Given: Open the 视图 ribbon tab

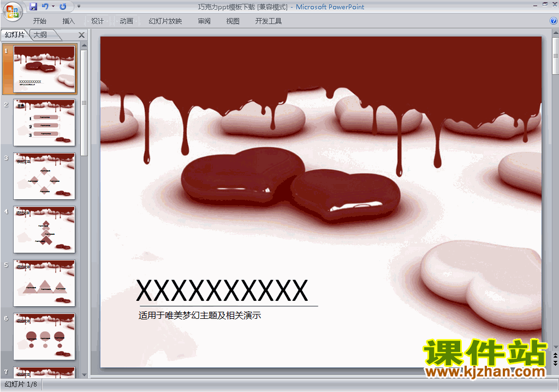Looking at the screenshot, I should tap(233, 21).
